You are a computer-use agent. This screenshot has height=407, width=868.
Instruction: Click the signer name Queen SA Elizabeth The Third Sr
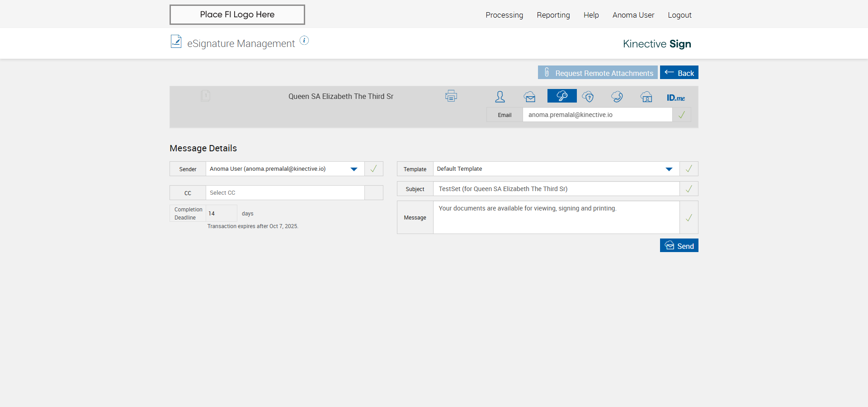tap(341, 96)
